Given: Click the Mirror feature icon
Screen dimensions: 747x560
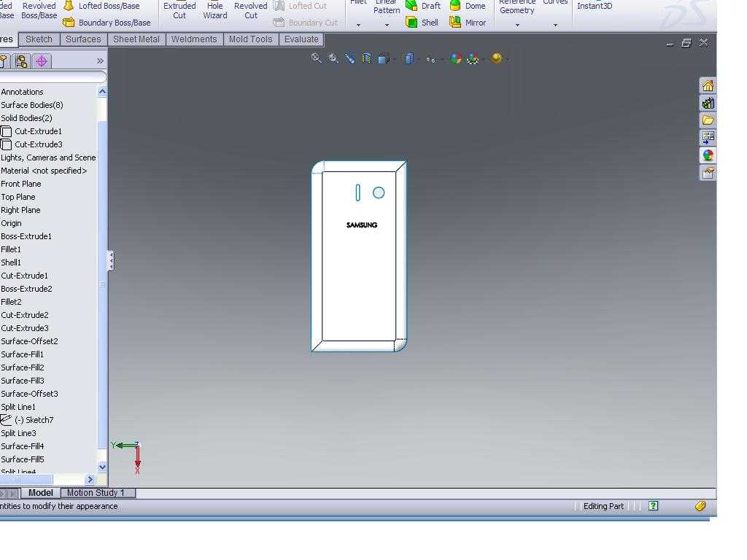Looking at the screenshot, I should [455, 23].
